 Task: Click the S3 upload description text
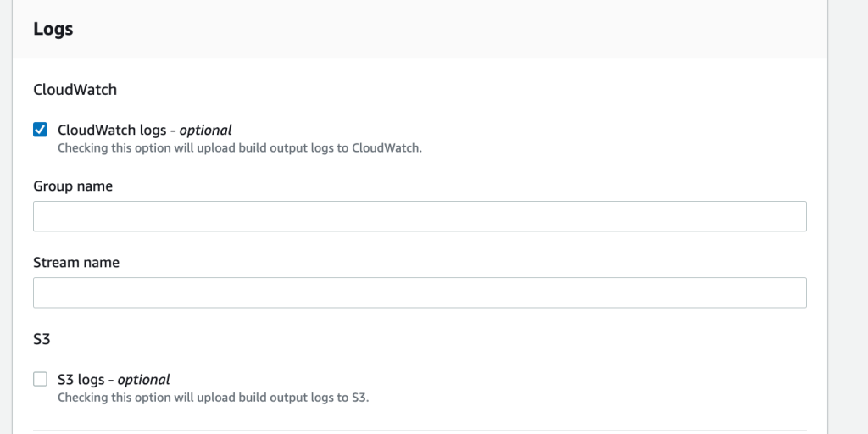click(x=214, y=397)
